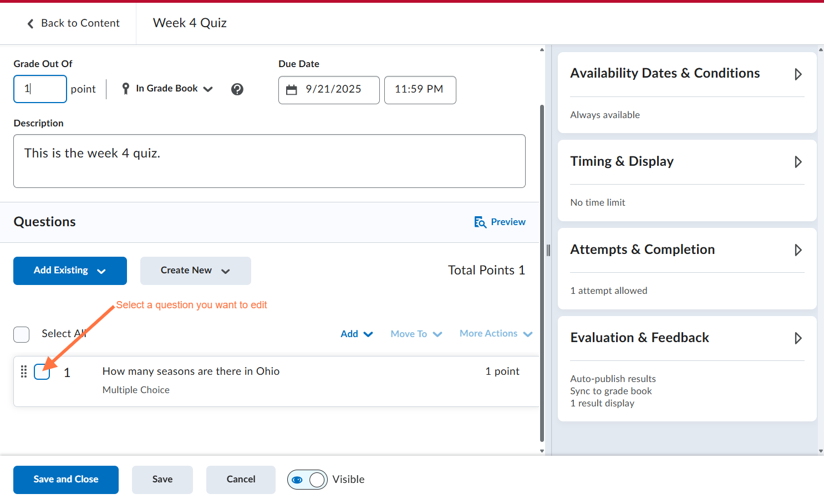824x504 pixels.
Task: Expand Attempts & Completion arrow
Action: [x=798, y=250]
